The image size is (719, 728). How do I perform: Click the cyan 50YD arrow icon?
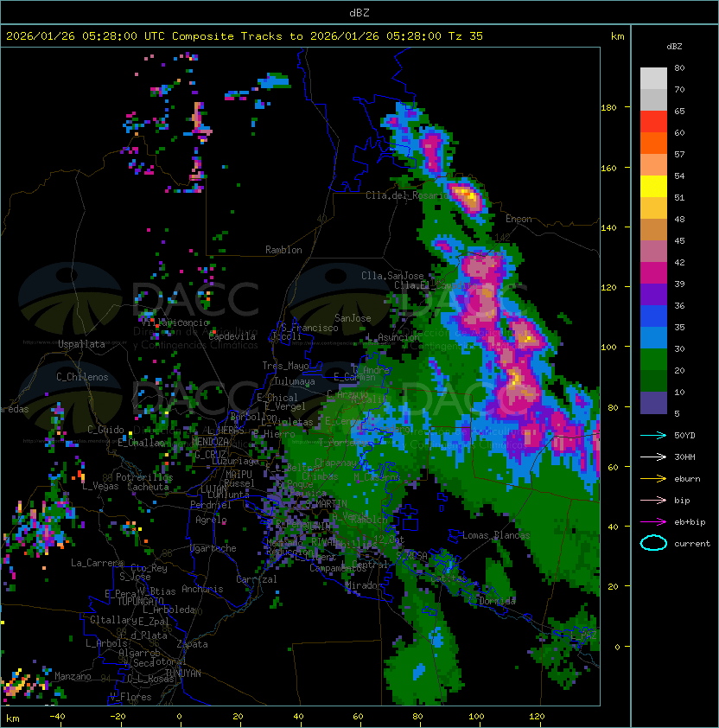[x=653, y=436]
